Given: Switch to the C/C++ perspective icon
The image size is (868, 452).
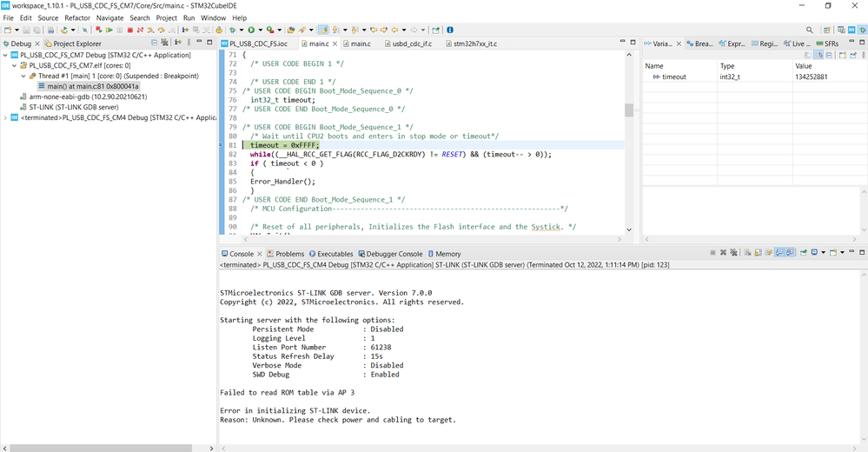Looking at the screenshot, I should [841, 30].
